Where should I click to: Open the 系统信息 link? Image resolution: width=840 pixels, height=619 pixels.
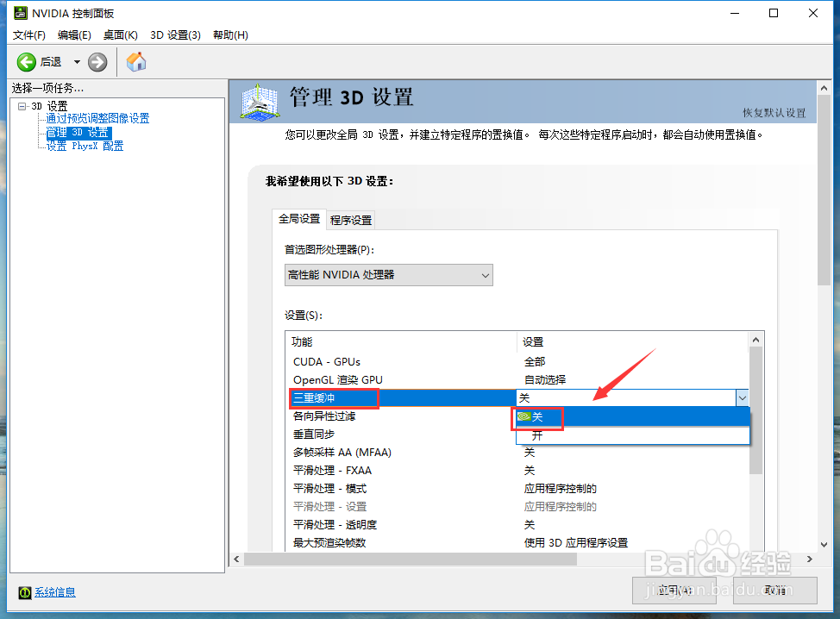tap(55, 592)
